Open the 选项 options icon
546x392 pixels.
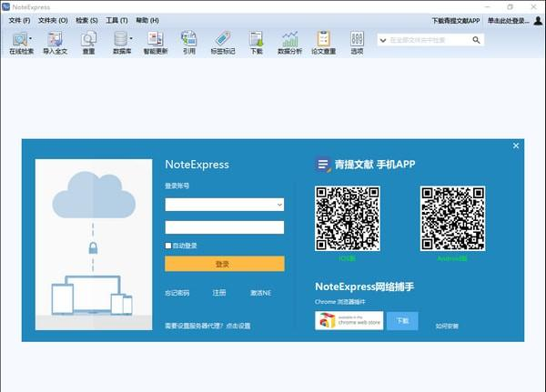point(357,43)
